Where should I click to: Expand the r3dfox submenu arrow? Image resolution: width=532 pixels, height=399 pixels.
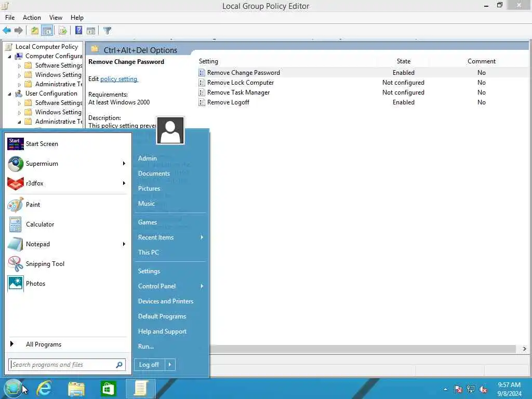click(x=124, y=183)
